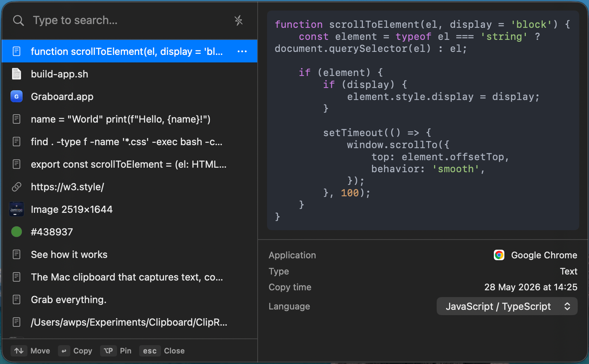This screenshot has width=589, height=364.
Task: Select the 'Grab everything.' entry
Action: [x=129, y=300]
